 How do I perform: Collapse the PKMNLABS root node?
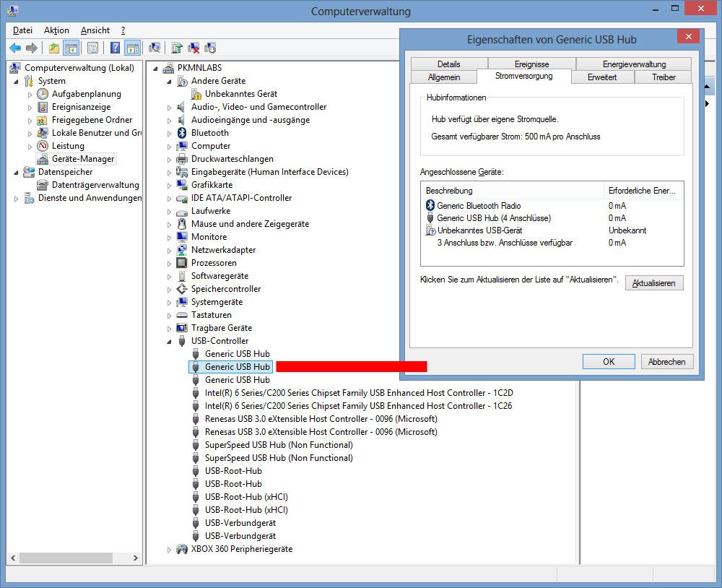pyautogui.click(x=156, y=68)
